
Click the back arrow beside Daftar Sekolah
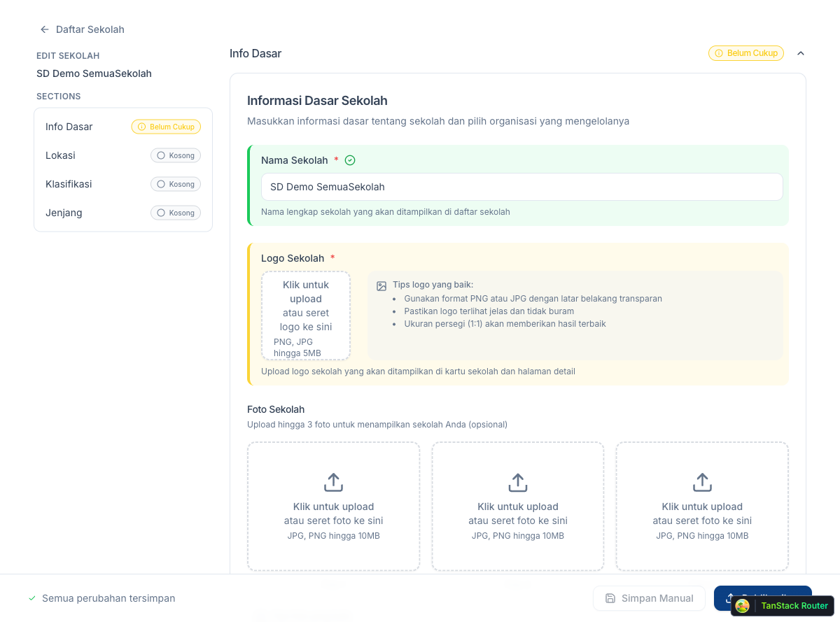tap(45, 29)
